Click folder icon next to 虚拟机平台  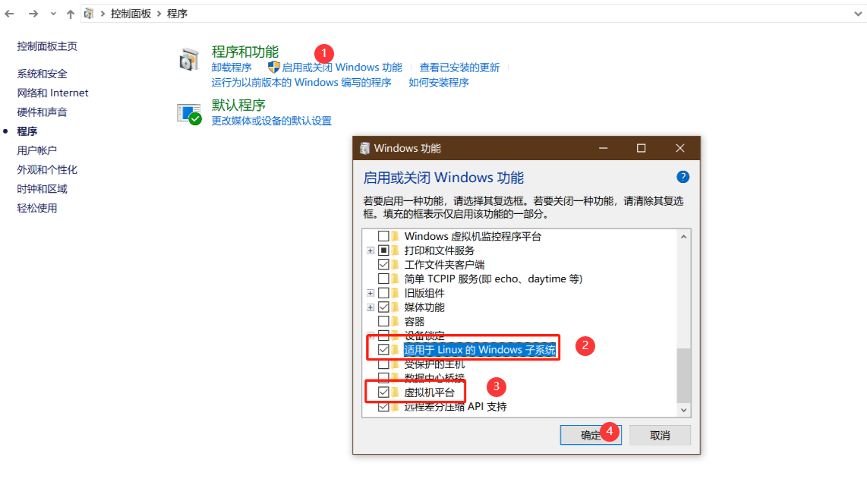point(396,392)
